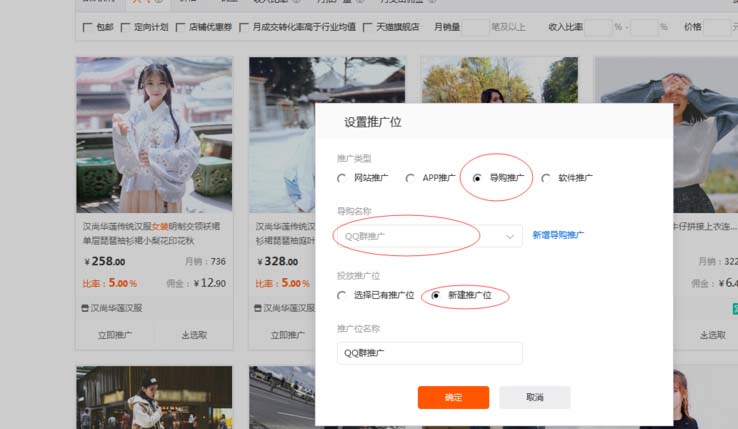Screen dimensions: 738x429
Task: Choose the 新建推广位 radio option
Action: pyautogui.click(x=436, y=295)
